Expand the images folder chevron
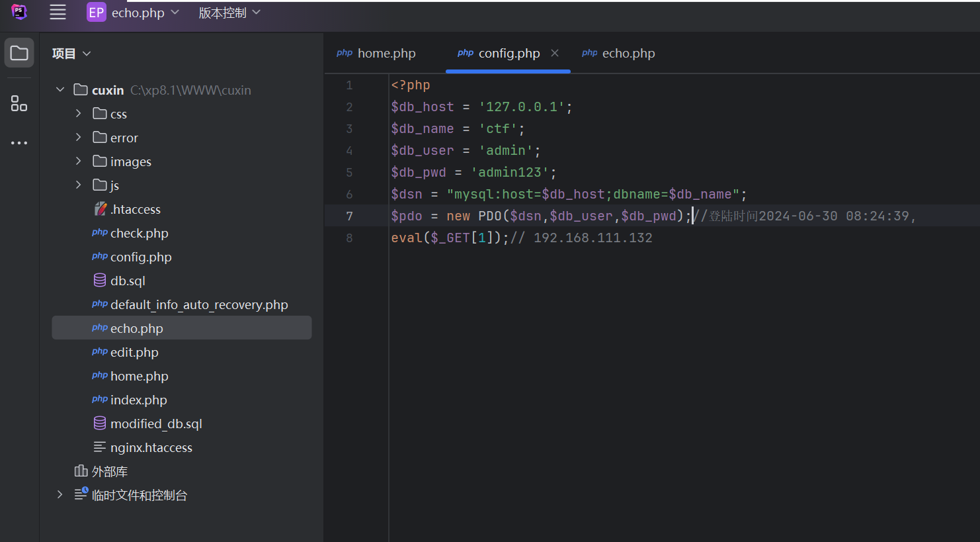The width and height of the screenshot is (980, 542). [x=78, y=161]
